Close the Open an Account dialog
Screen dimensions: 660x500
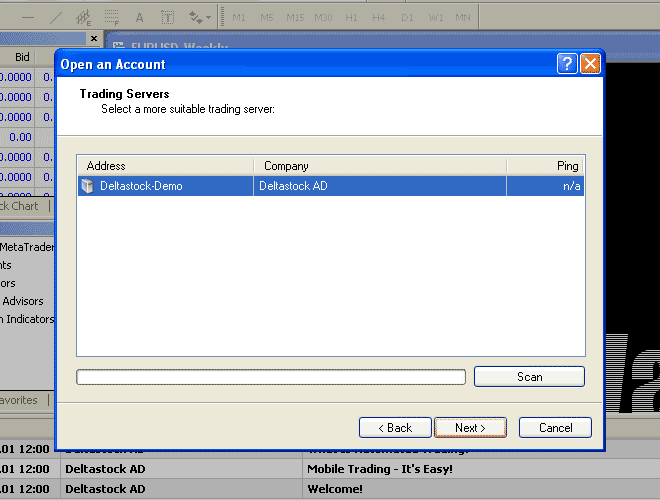[590, 64]
